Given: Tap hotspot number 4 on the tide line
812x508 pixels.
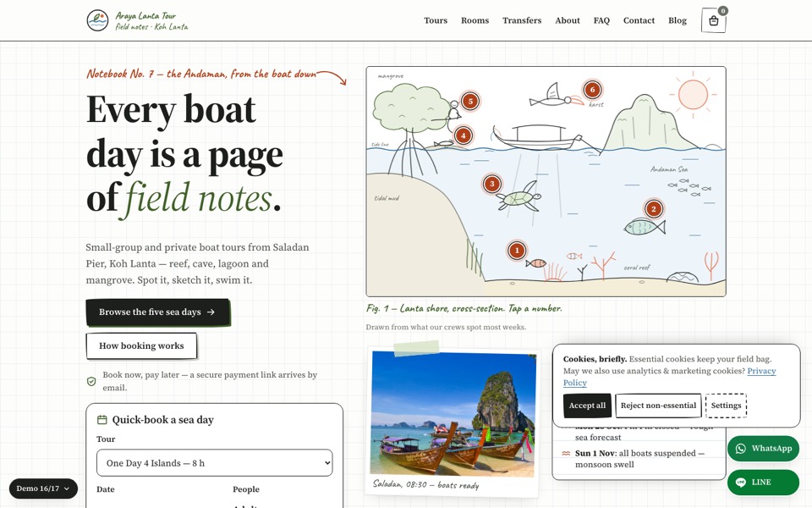Looking at the screenshot, I should tap(464, 136).
